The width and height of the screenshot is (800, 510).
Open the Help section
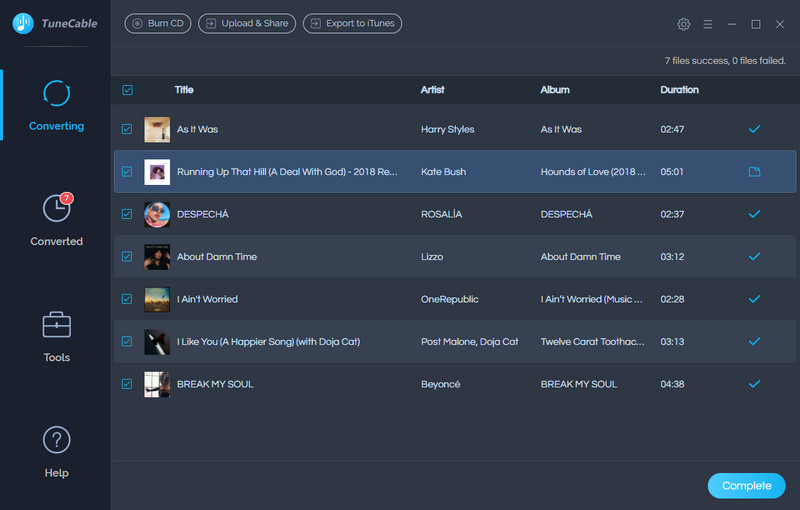[56, 452]
